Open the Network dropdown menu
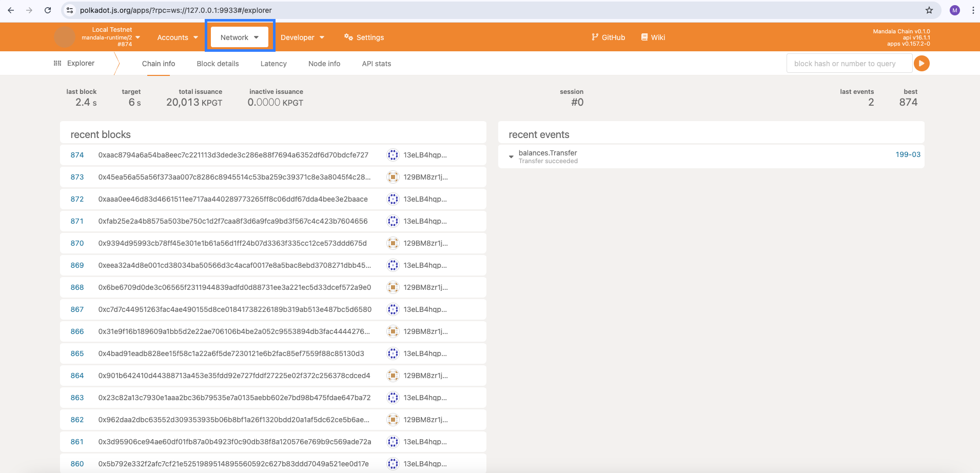The height and width of the screenshot is (473, 980). (x=240, y=37)
